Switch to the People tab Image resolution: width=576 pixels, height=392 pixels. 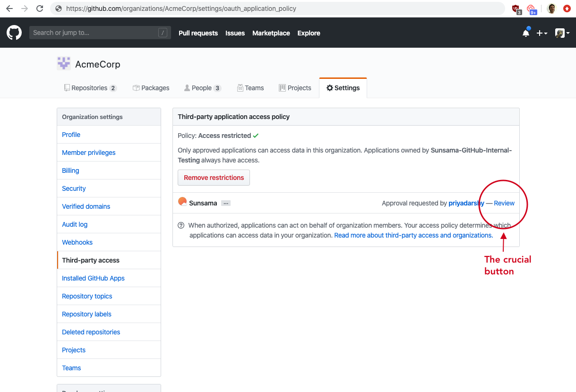point(203,88)
